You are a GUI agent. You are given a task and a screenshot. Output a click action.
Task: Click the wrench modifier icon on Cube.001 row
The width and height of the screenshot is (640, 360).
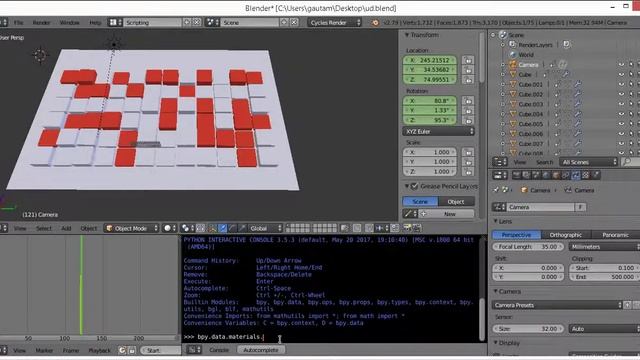(578, 84)
